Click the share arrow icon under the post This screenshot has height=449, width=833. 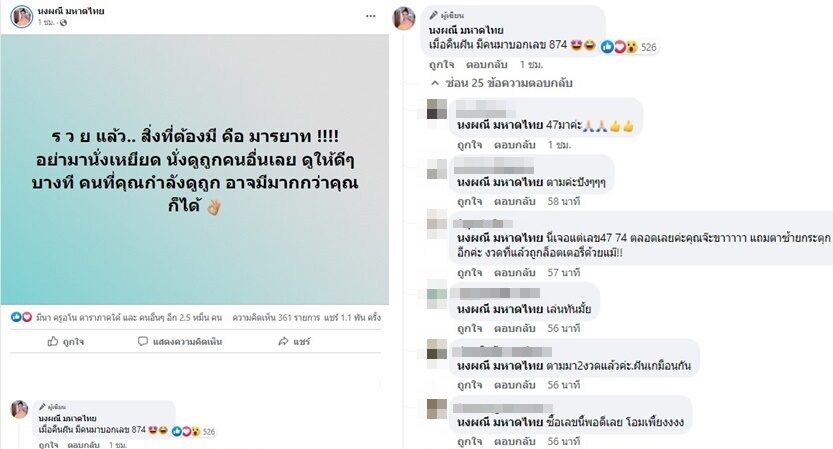pos(283,341)
